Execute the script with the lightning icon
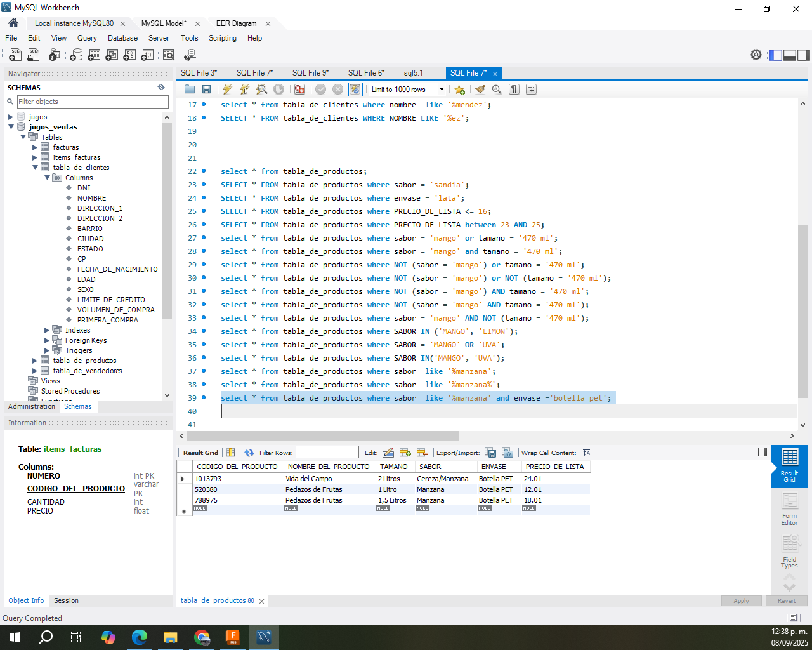Viewport: 812px width, 650px height. click(x=227, y=90)
